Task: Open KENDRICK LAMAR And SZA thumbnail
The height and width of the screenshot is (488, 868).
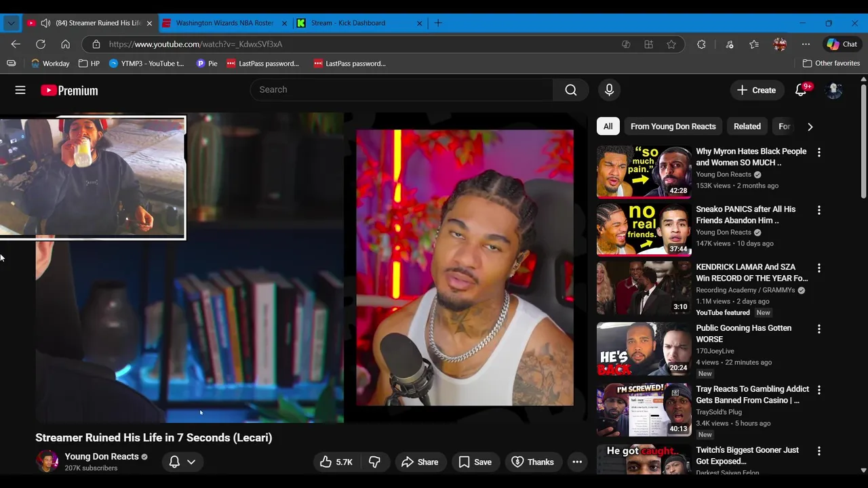Action: (x=644, y=287)
